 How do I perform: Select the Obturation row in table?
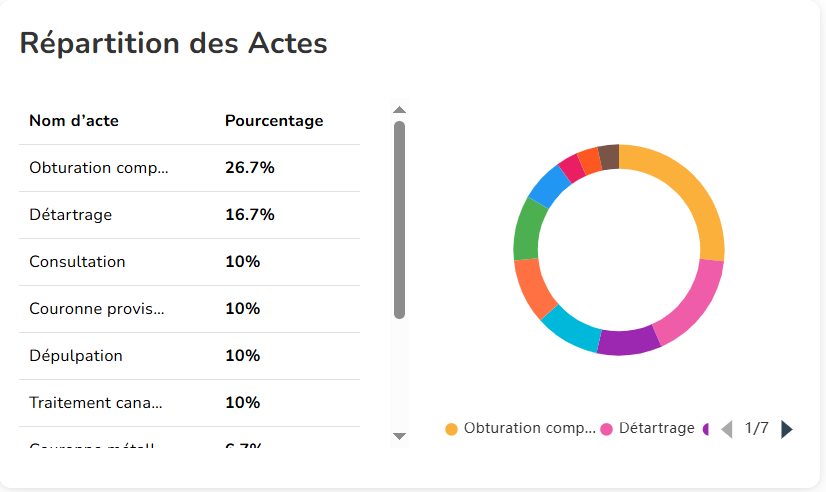pos(189,168)
